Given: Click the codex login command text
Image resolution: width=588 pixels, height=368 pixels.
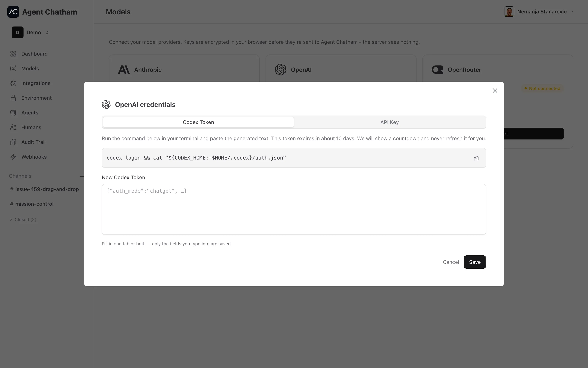Looking at the screenshot, I should pos(196,158).
